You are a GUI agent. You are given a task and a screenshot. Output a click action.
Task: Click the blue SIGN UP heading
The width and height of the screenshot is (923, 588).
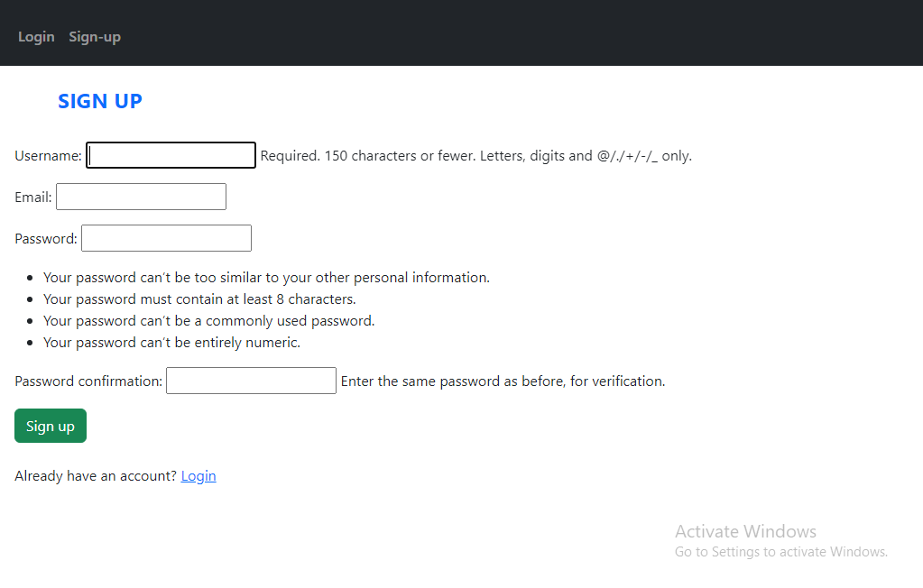pos(100,101)
